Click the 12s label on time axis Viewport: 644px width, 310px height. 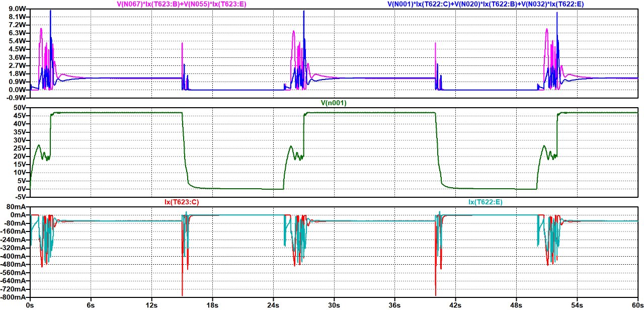(151, 305)
